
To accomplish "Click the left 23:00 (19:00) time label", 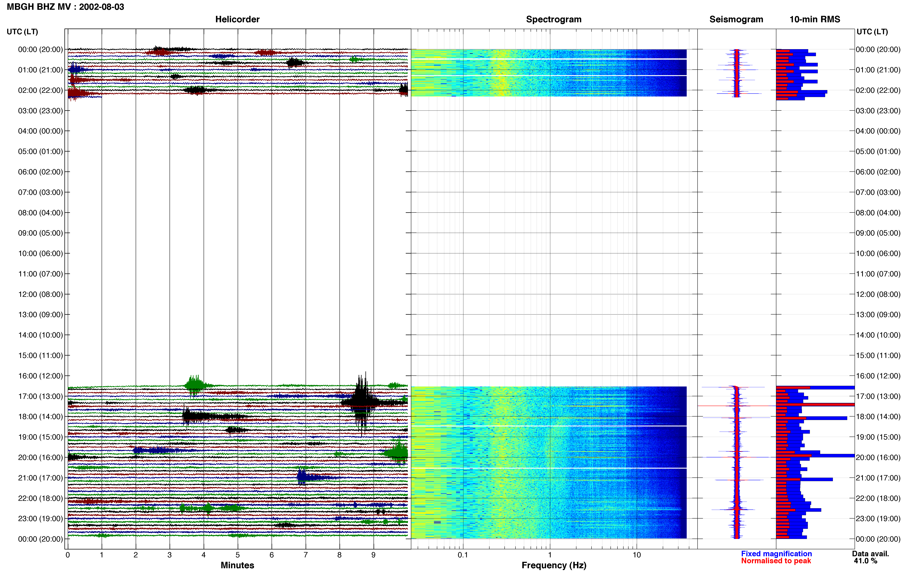I will point(41,519).
